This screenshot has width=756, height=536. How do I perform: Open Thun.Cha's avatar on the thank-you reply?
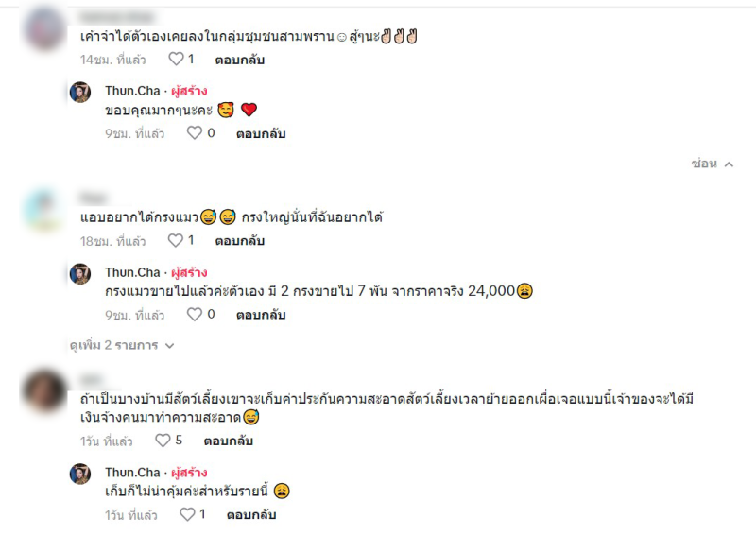pyautogui.click(x=80, y=92)
